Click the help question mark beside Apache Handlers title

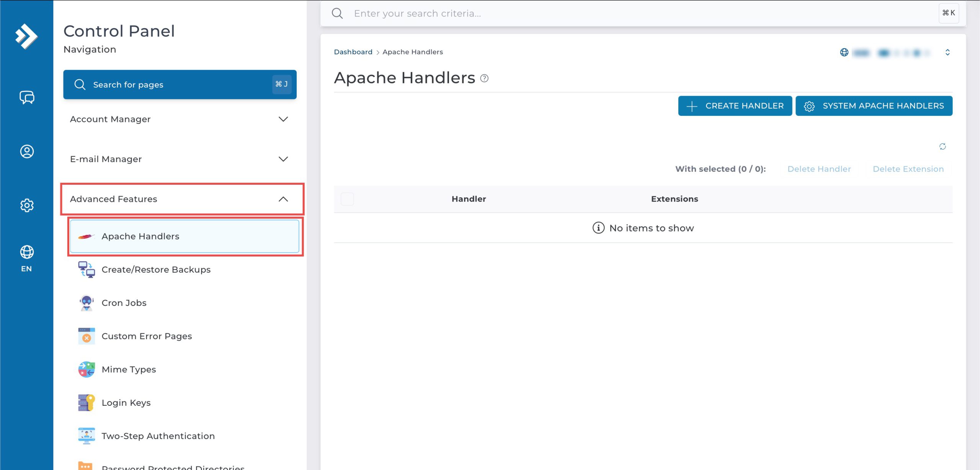coord(484,78)
